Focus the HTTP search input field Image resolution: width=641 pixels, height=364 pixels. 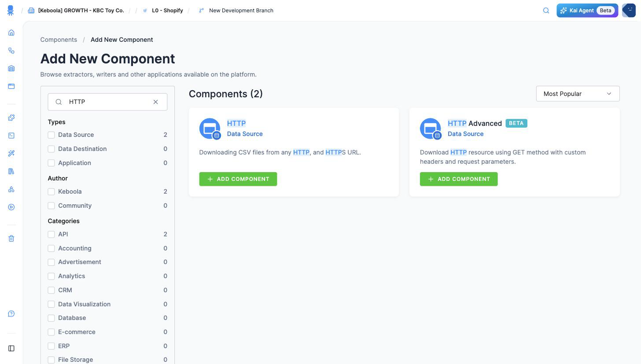click(x=107, y=102)
